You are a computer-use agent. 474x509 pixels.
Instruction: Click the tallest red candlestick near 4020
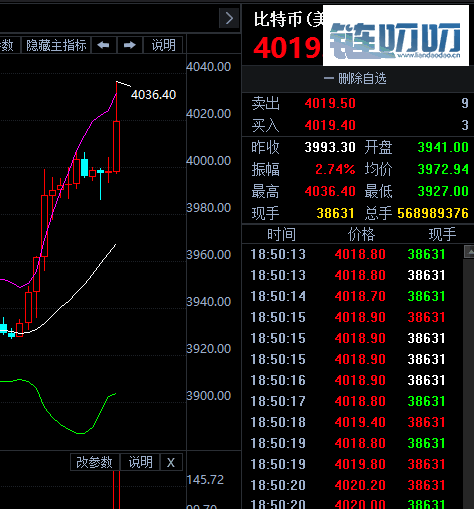pyautogui.click(x=116, y=147)
